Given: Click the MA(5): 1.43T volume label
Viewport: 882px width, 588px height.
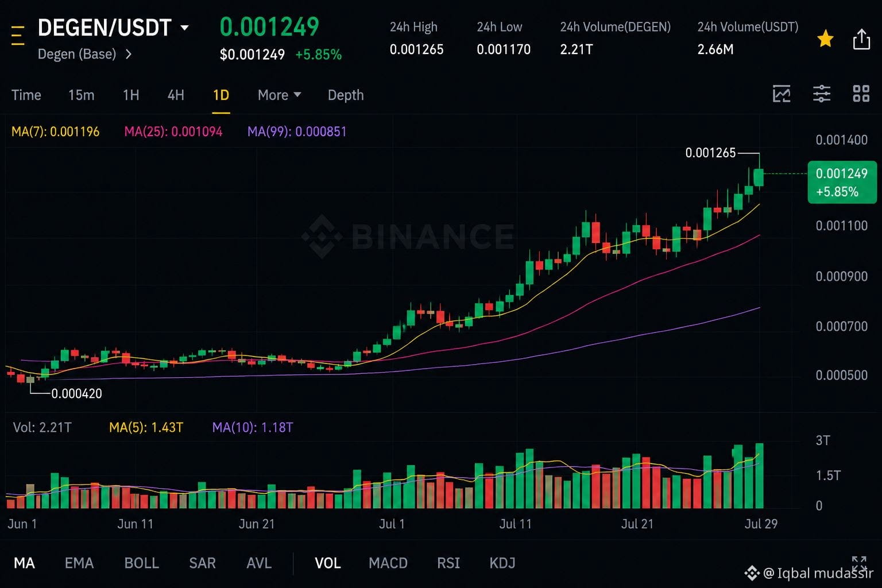Looking at the screenshot, I should 146,427.
